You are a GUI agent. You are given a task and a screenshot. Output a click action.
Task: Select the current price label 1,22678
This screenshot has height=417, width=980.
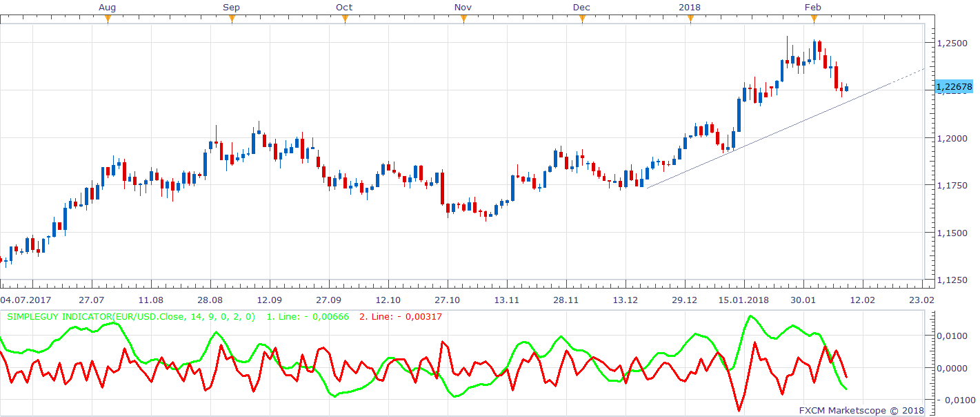[x=954, y=87]
